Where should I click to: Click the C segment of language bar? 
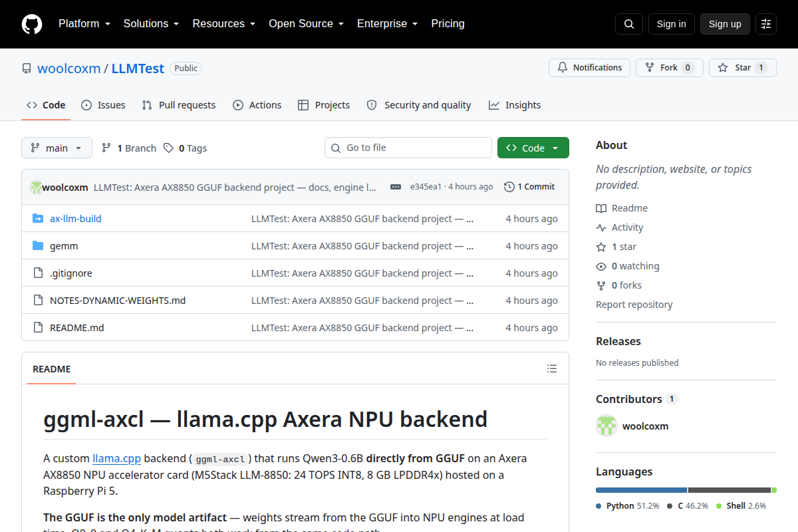(x=730, y=490)
